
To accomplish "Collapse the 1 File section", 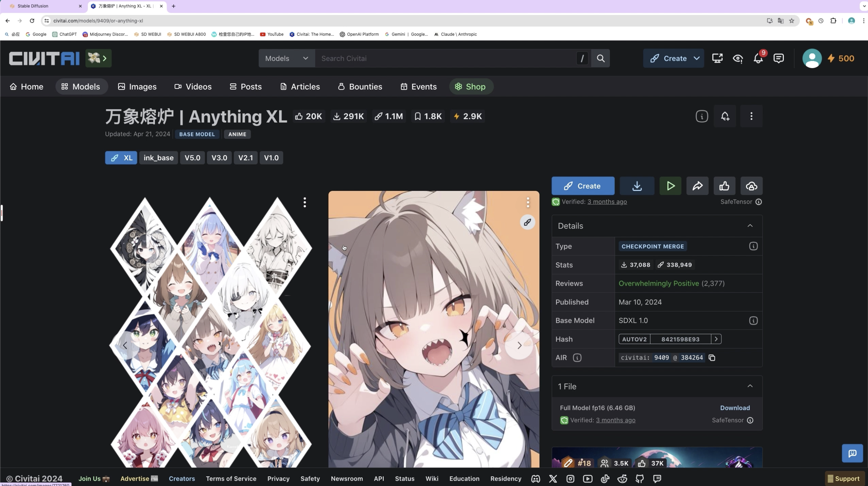I will [750, 386].
